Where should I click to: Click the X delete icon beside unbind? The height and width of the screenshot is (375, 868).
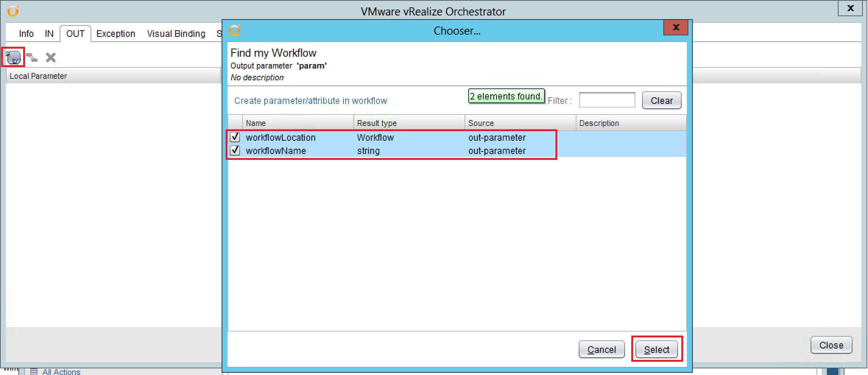point(50,57)
